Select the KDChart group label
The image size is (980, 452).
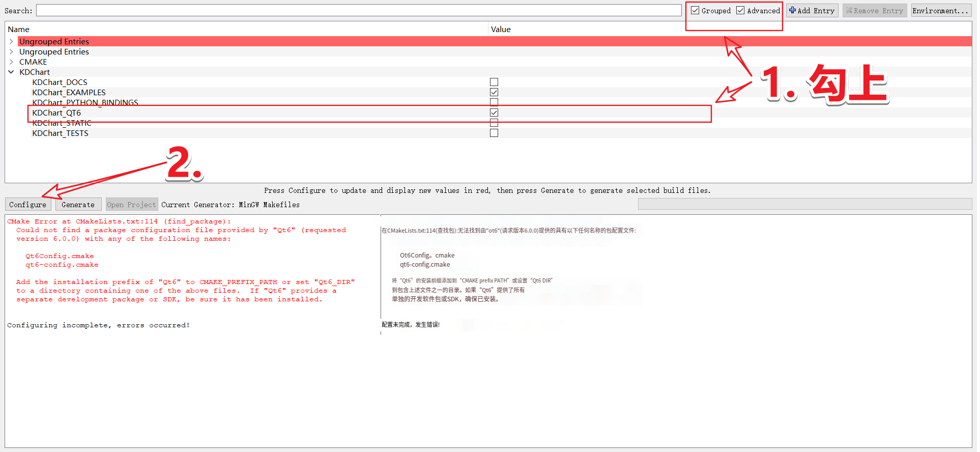35,72
